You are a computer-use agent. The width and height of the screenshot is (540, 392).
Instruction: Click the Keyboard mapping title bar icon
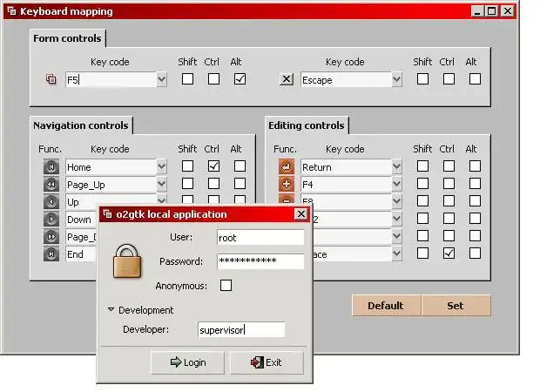coord(11,11)
